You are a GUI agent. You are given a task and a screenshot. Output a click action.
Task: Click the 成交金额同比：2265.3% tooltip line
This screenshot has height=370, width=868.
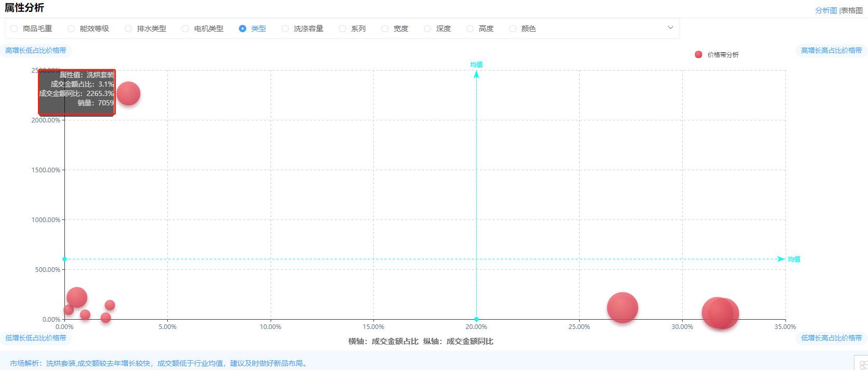pos(76,93)
